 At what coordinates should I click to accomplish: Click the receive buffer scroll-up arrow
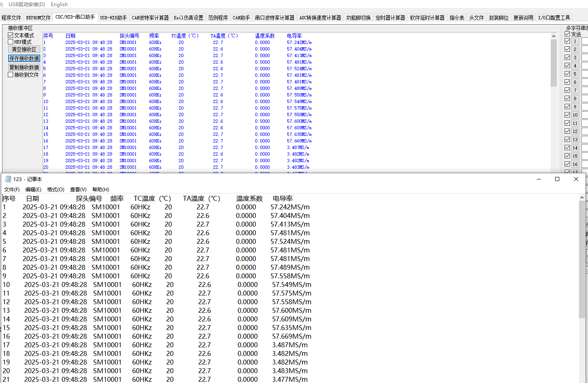click(x=554, y=36)
